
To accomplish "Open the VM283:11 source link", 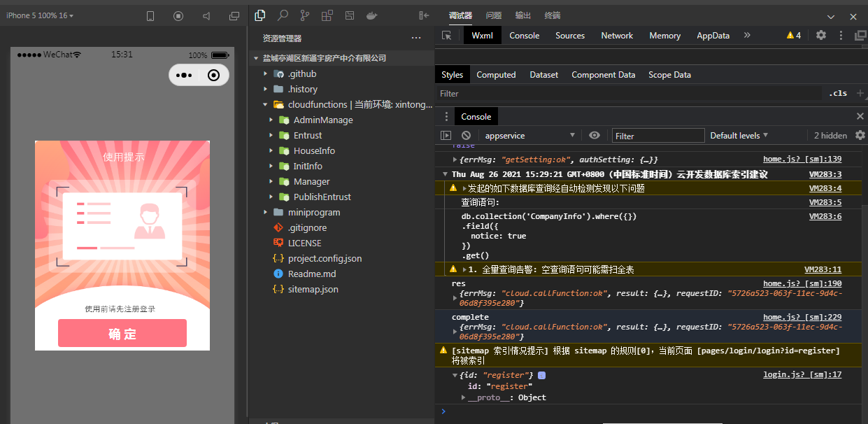I will click(x=823, y=269).
